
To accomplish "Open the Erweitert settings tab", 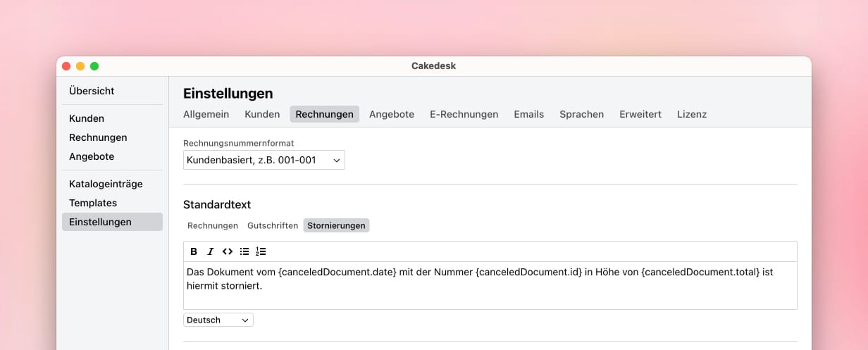I will click(640, 114).
